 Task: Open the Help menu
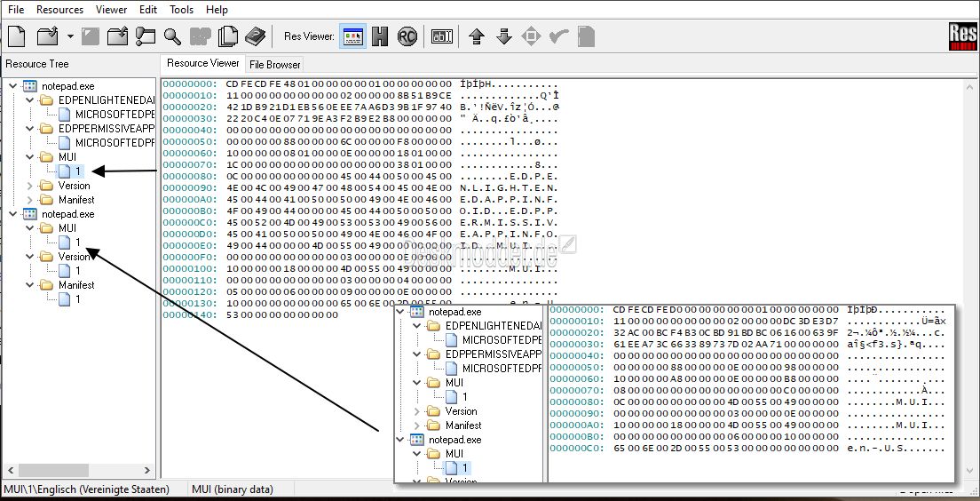[x=217, y=10]
